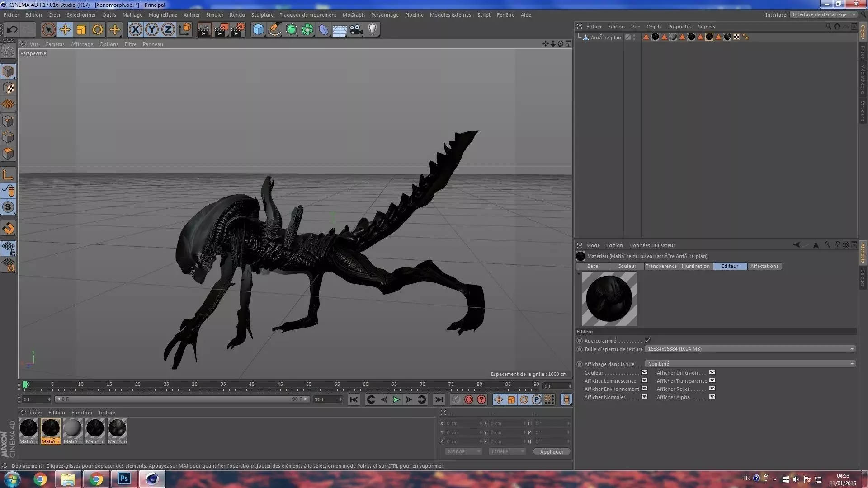Open the Caméras viewport menu
The width and height of the screenshot is (868, 488).
(x=55, y=44)
